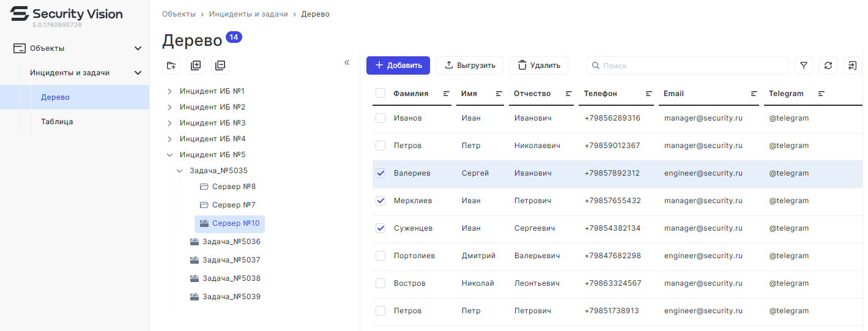Refresh the table with the reload icon
This screenshot has width=868, height=331.
point(828,65)
